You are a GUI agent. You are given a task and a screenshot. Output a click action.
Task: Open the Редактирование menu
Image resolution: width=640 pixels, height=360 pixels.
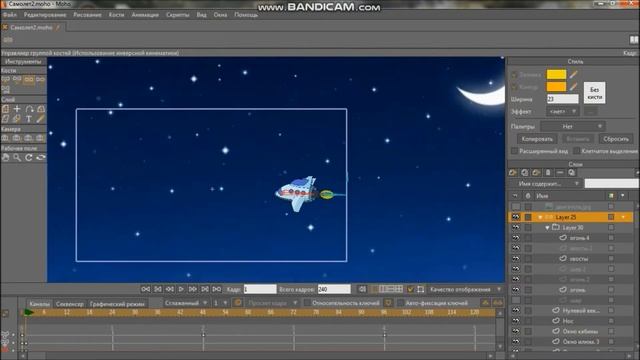pyautogui.click(x=45, y=15)
